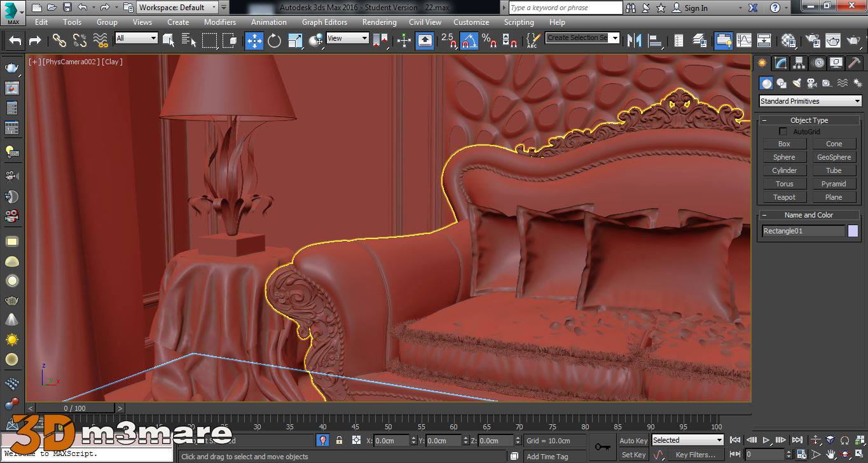Screen dimensions: 868x463
Task: Click the Teapot primitive button
Action: point(784,197)
